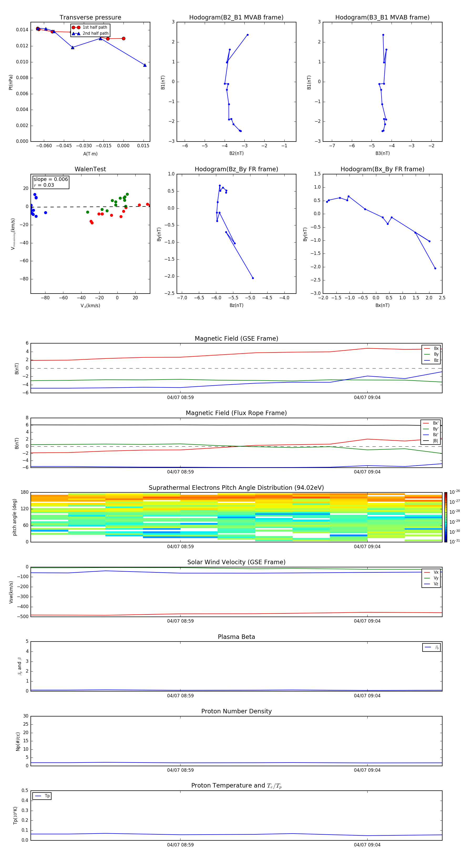Click '04/07 08:59' under the GSE magnetic field plot
This screenshot has height=868, width=473.
coord(181,397)
